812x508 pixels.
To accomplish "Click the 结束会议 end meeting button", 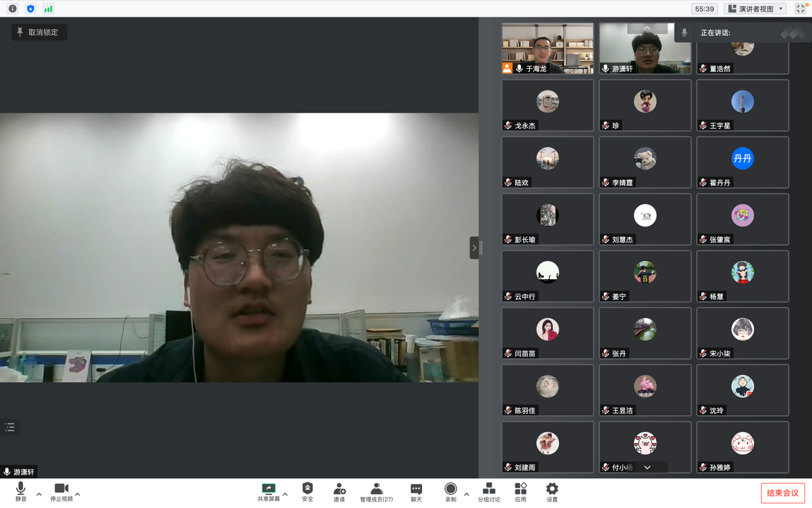I will (783, 493).
